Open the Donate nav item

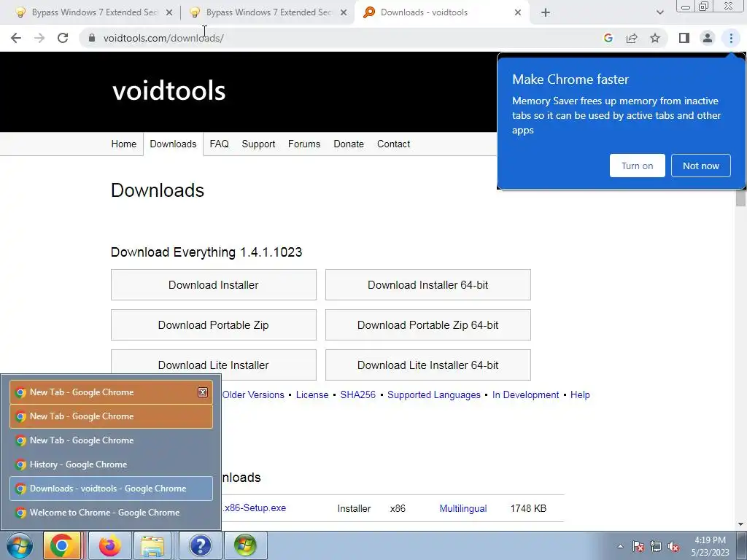[x=349, y=144]
